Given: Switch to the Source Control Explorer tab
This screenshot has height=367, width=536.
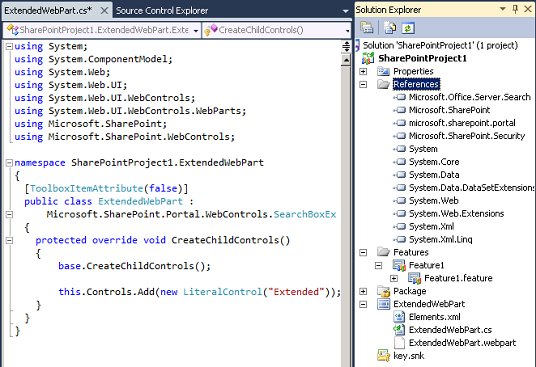Looking at the screenshot, I should (x=162, y=11).
